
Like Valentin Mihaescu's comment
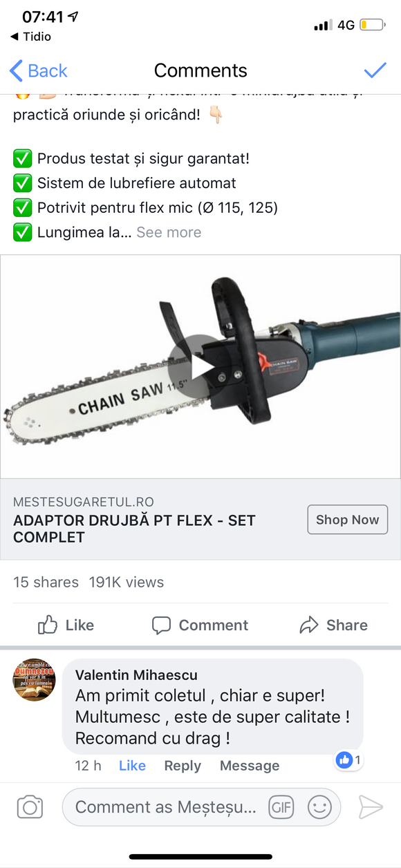click(132, 766)
